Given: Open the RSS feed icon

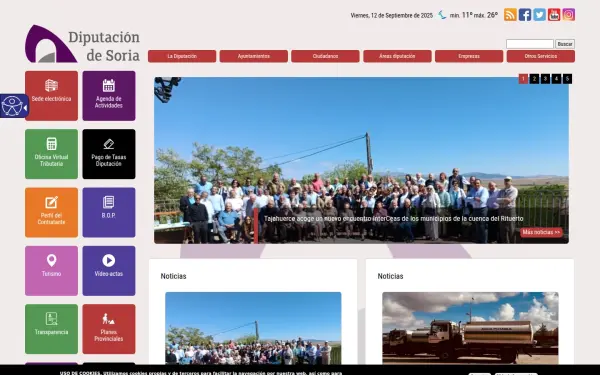Looking at the screenshot, I should pos(510,15).
